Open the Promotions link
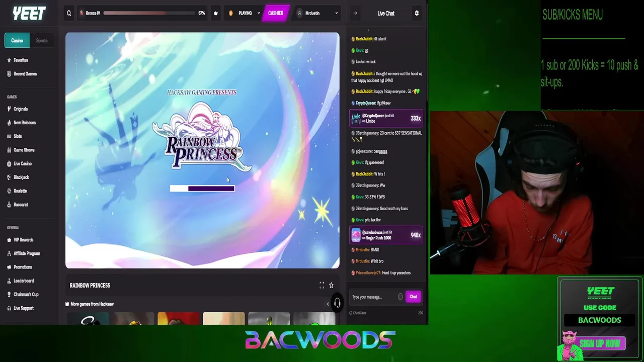This screenshot has height=362, width=644. pos(23,267)
